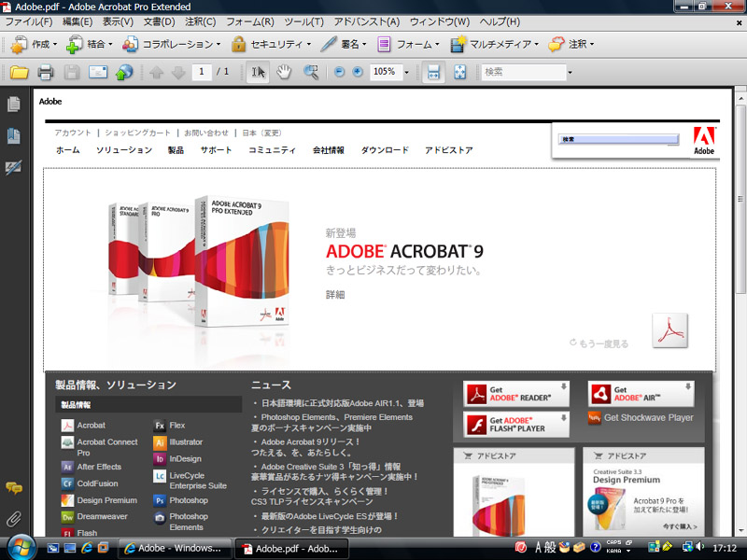Screen dimensions: 747x560
Task: Choose the Marquee Zoom magnifier tool
Action: coord(311,72)
